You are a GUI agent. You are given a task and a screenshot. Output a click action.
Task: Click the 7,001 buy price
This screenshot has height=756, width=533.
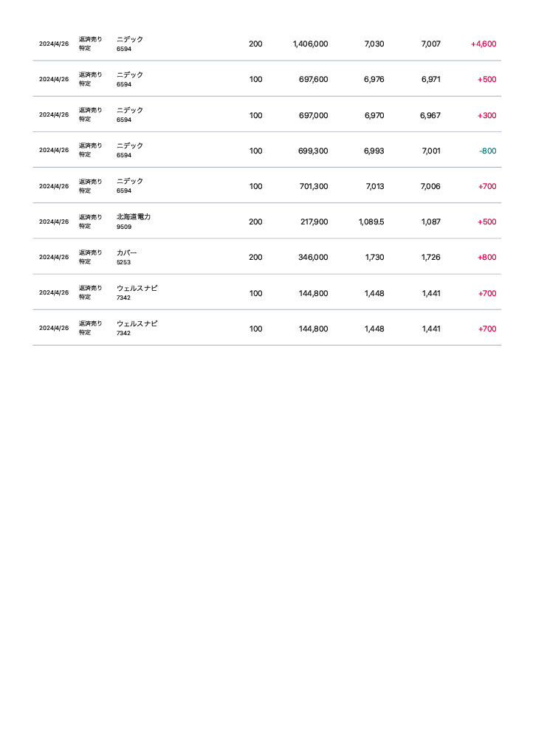click(x=431, y=151)
